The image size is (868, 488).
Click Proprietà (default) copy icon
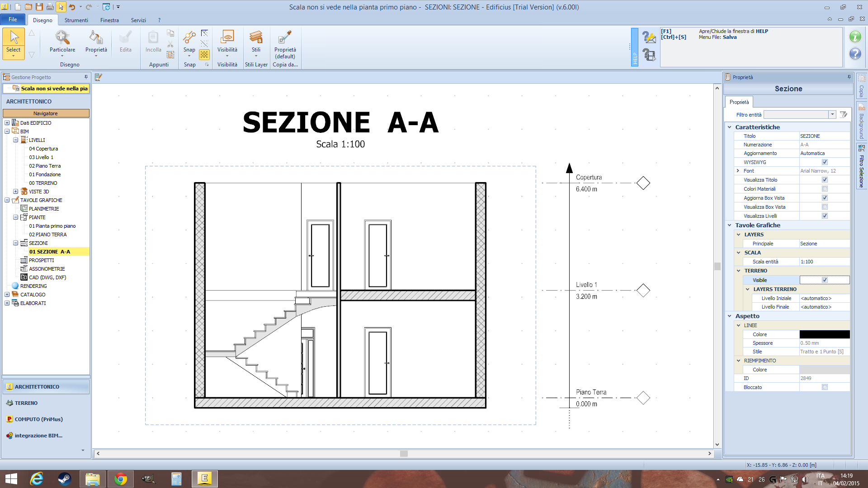[285, 38]
